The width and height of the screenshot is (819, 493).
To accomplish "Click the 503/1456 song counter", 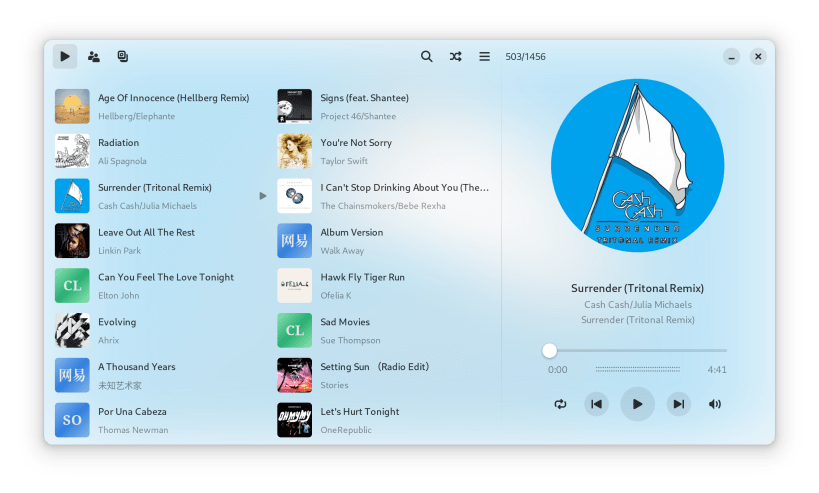I will pos(525,56).
